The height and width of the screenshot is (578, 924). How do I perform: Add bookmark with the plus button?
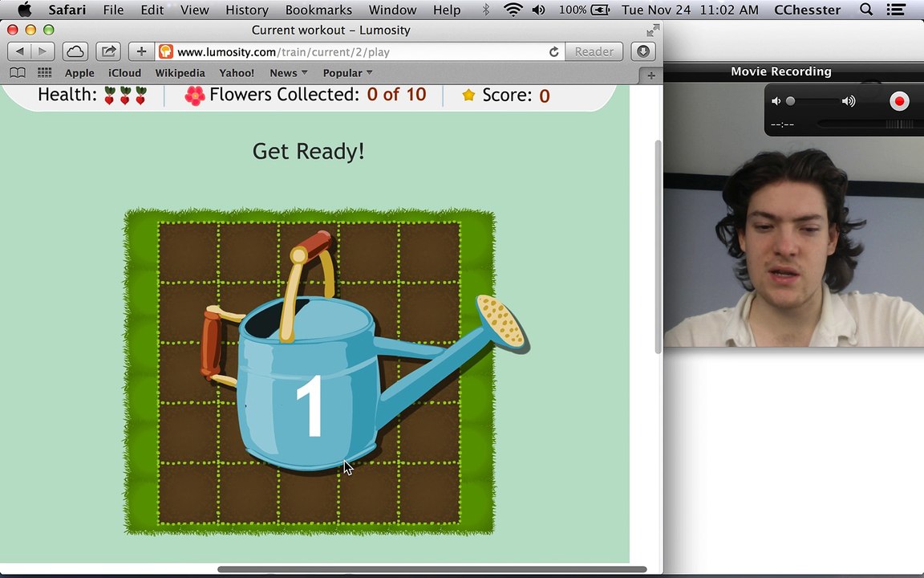point(141,51)
